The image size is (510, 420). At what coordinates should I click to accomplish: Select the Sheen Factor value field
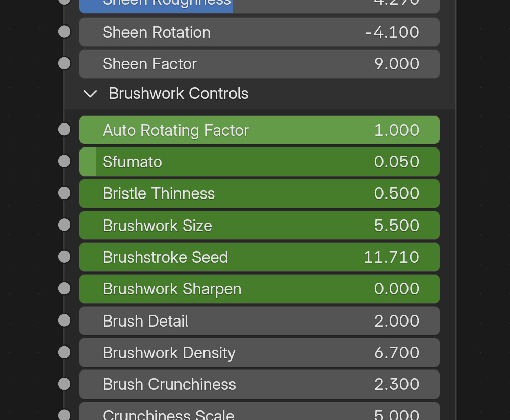pos(259,64)
